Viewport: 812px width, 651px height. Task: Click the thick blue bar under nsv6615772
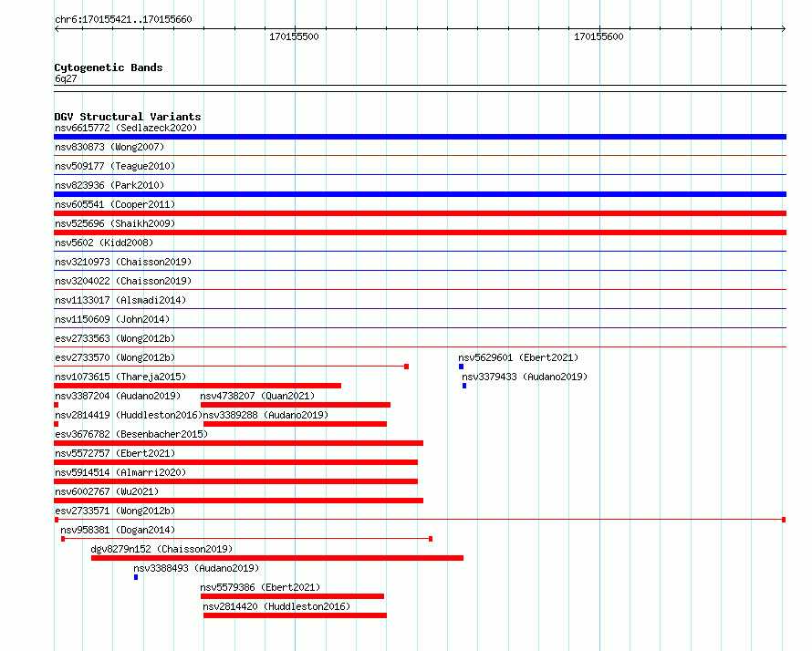click(x=420, y=137)
